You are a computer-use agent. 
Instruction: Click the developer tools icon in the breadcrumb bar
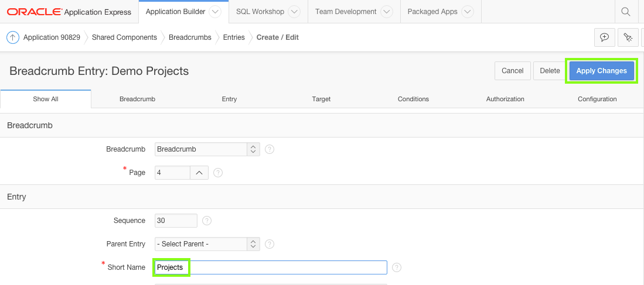(628, 37)
